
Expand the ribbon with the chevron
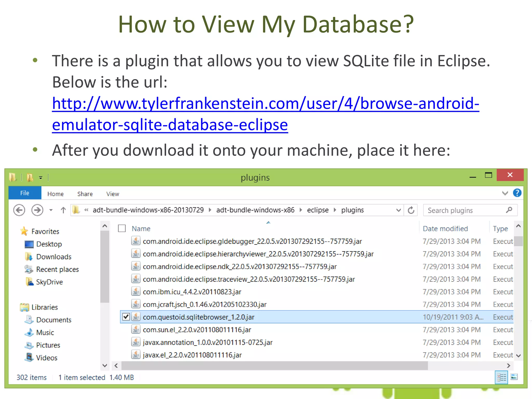[x=505, y=193]
